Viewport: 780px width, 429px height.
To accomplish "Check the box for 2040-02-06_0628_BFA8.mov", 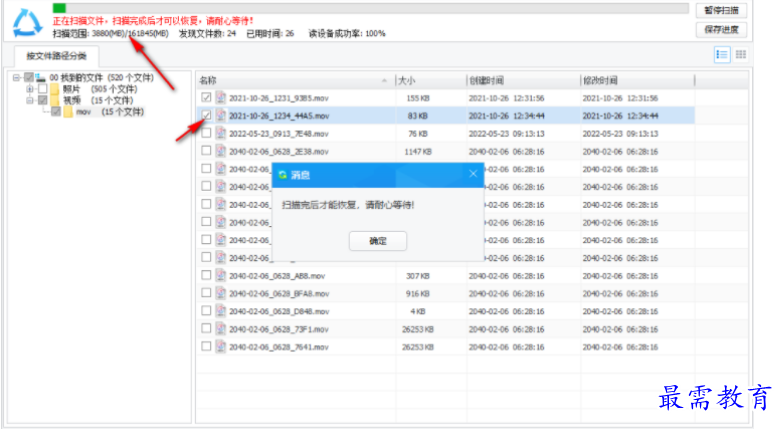I will 206,293.
